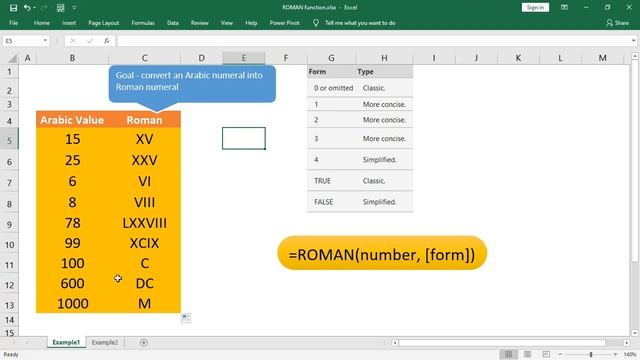
Task: Select row 5 header
Action: point(9,140)
